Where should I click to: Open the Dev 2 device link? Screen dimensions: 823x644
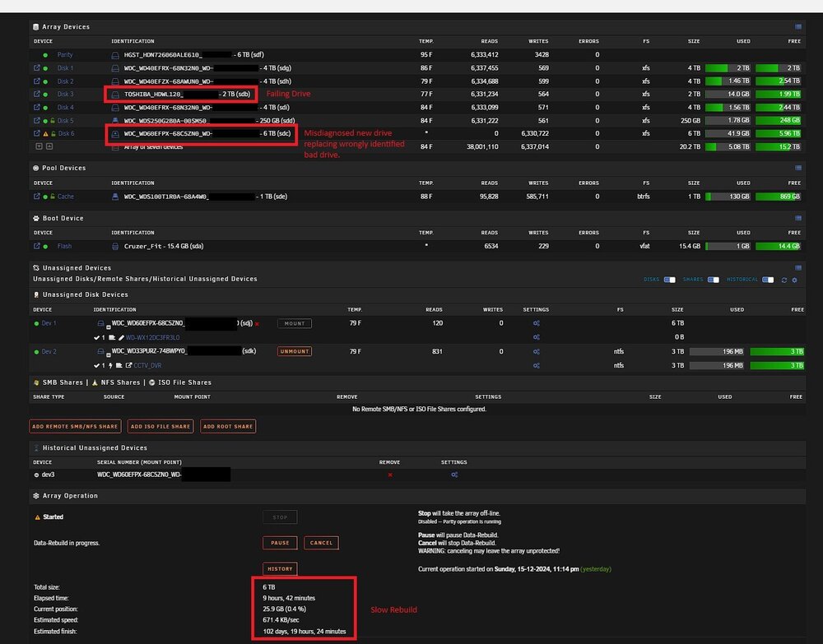point(49,351)
